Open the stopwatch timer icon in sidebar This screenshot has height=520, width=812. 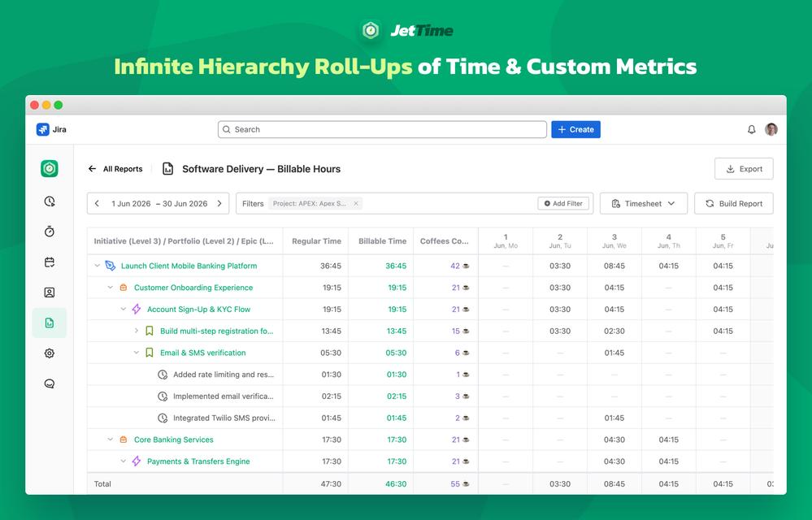coord(50,232)
